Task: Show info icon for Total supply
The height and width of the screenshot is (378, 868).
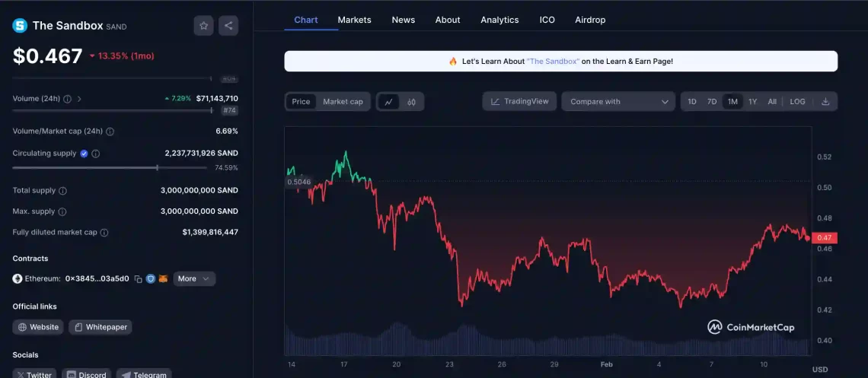Action: click(x=62, y=191)
